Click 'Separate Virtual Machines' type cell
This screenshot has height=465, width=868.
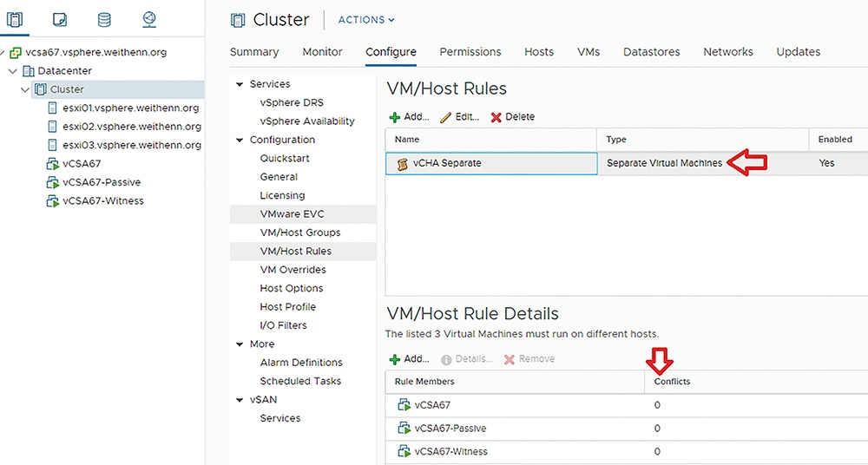(x=664, y=163)
